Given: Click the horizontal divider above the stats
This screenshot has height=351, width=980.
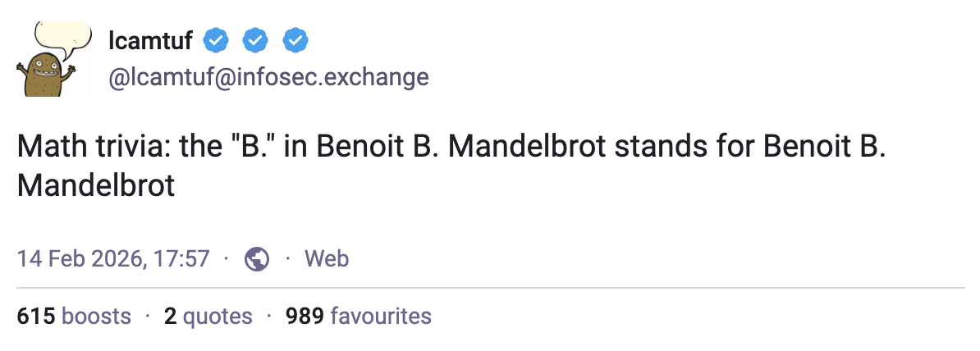Looking at the screenshot, I should coord(490,288).
